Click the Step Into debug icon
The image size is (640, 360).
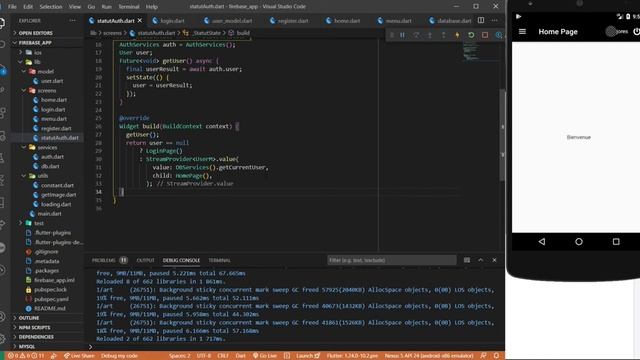[430, 35]
